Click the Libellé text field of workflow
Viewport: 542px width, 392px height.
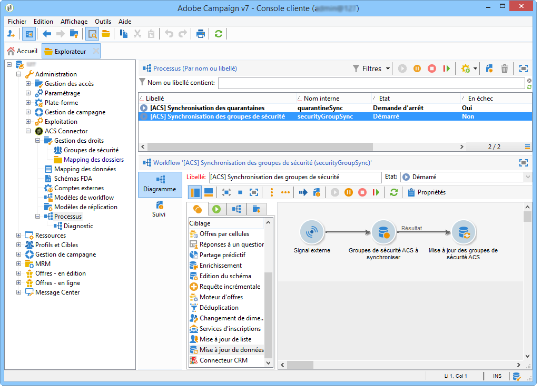(x=295, y=178)
